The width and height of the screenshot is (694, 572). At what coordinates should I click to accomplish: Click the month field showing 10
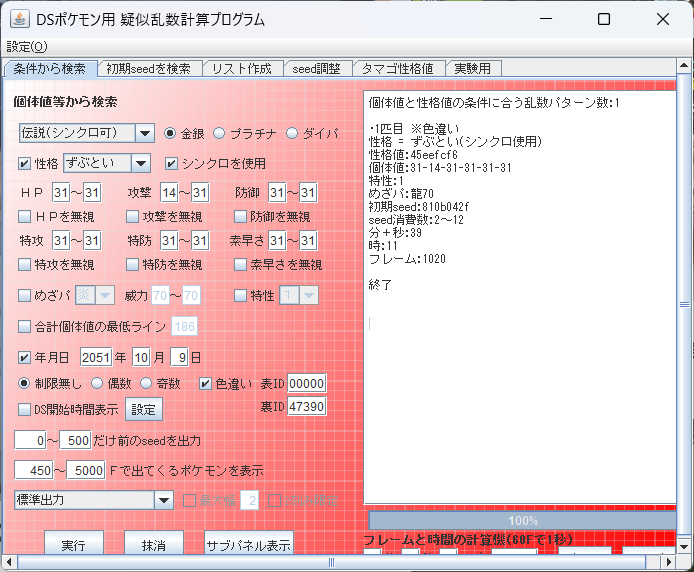click(141, 357)
